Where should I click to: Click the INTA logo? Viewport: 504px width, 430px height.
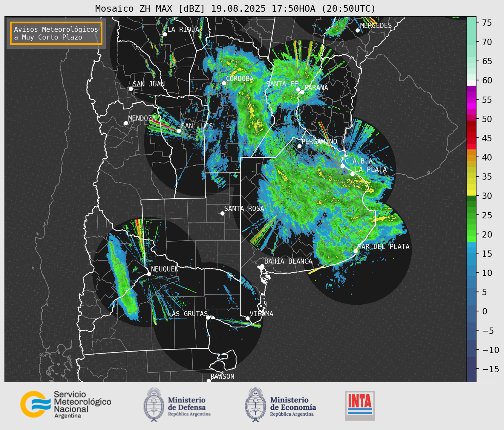pos(360,406)
